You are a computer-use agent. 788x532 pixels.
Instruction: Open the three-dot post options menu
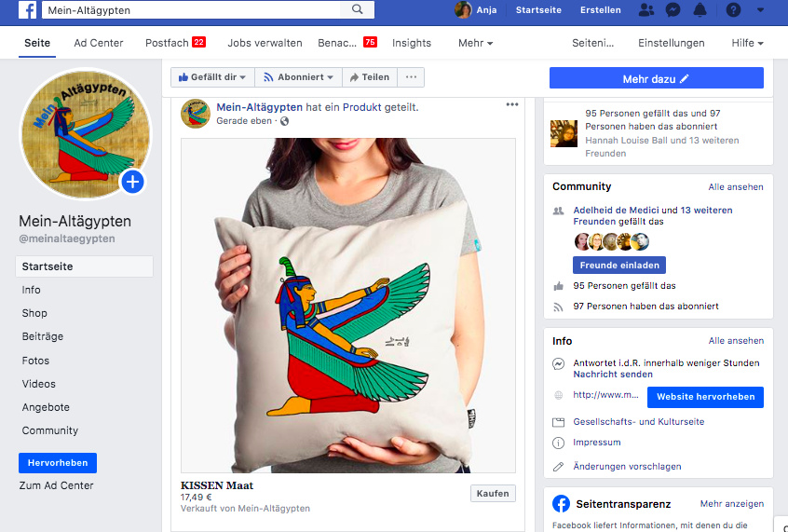click(512, 104)
